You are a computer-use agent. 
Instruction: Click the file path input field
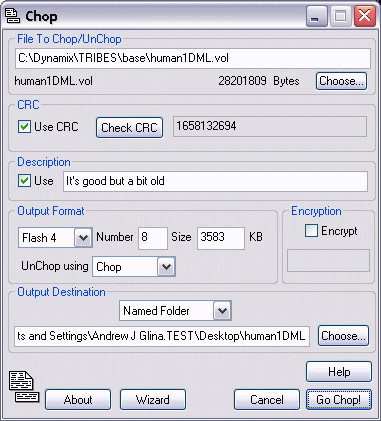pos(193,58)
